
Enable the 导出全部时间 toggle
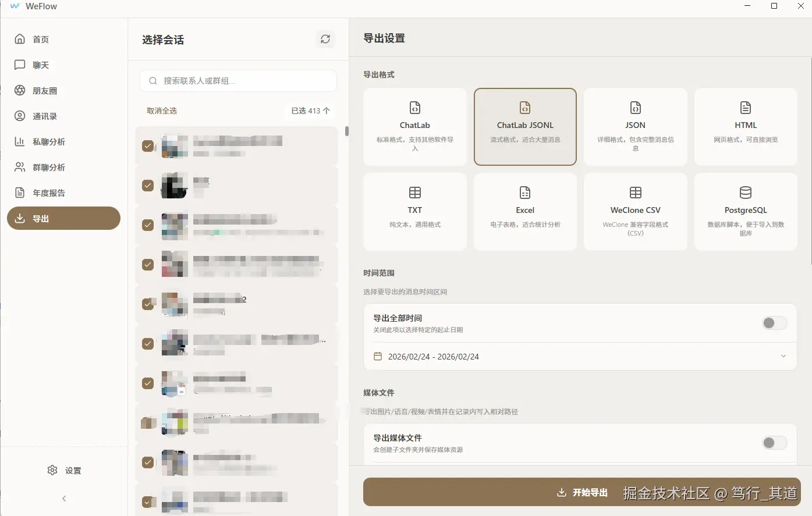tap(774, 323)
